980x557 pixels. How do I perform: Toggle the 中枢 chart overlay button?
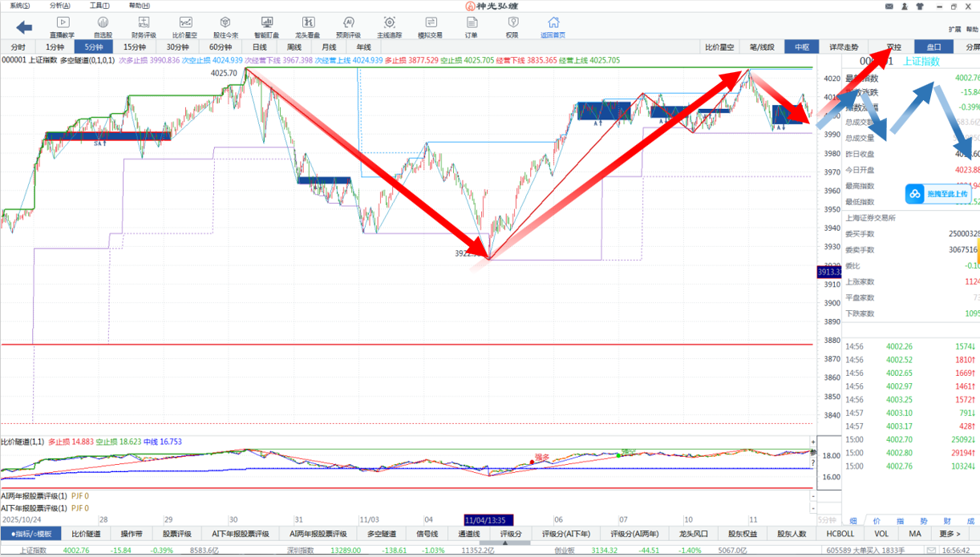(801, 47)
